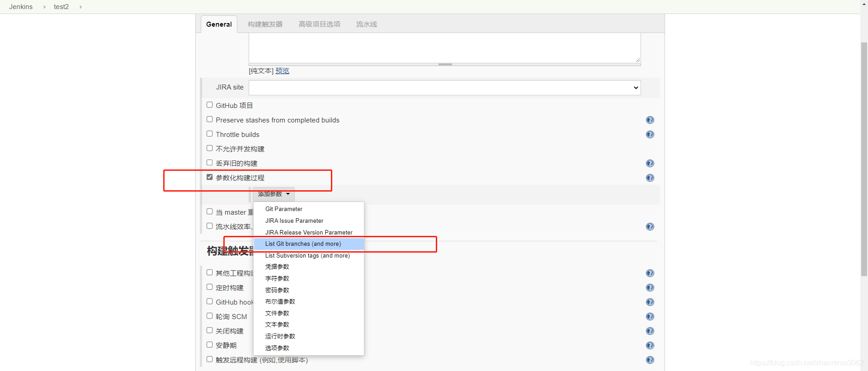Open the JIRA site dropdown
The width and height of the screenshot is (868, 371).
tap(444, 88)
